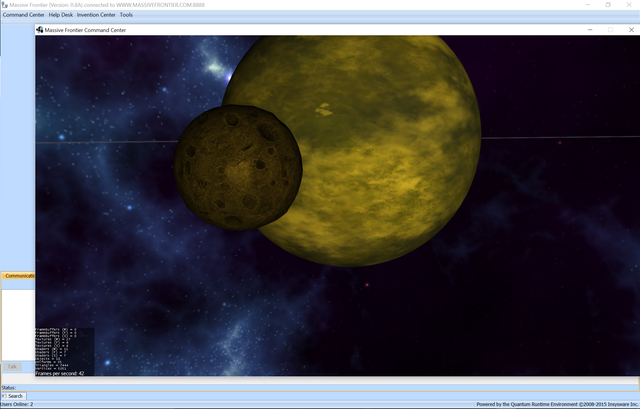This screenshot has height=409, width=640.
Task: Click the small cratered moon
Action: point(238,167)
